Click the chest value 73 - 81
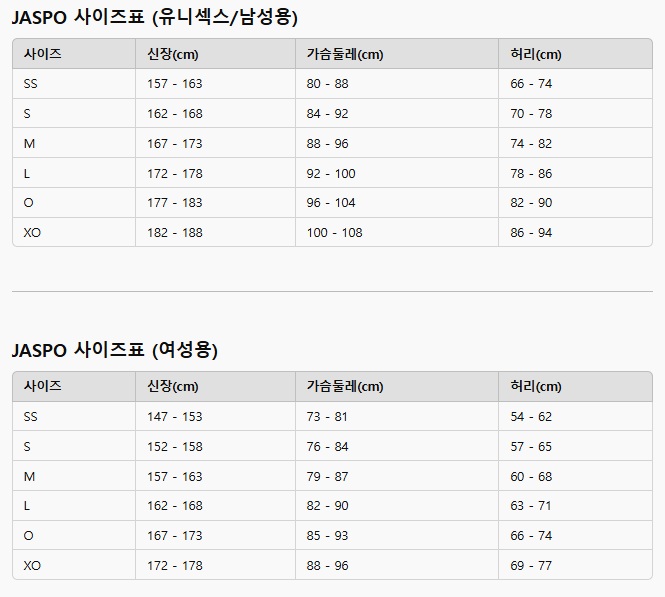This screenshot has width=665, height=597. (x=327, y=416)
